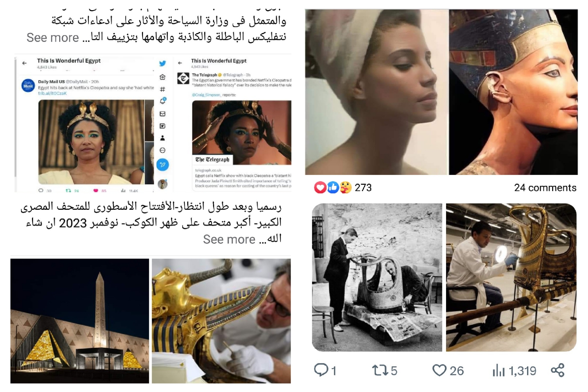Click the share icon

[558, 370]
